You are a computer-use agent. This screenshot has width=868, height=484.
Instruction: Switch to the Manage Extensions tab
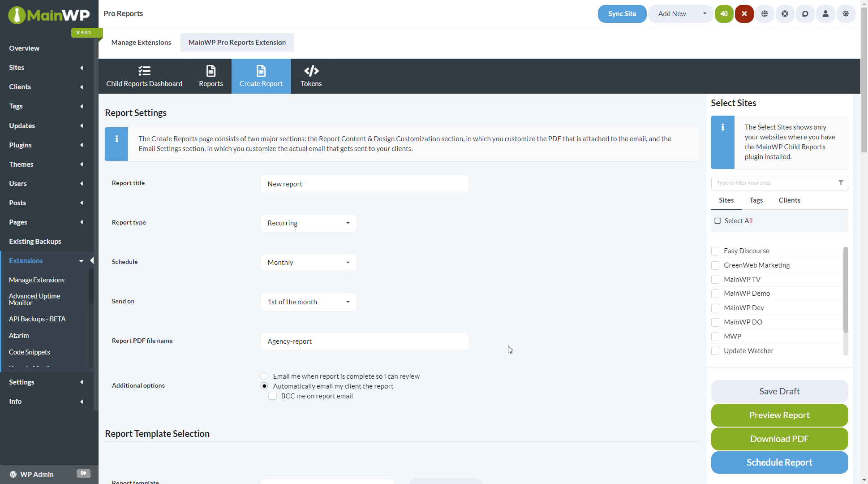click(141, 42)
